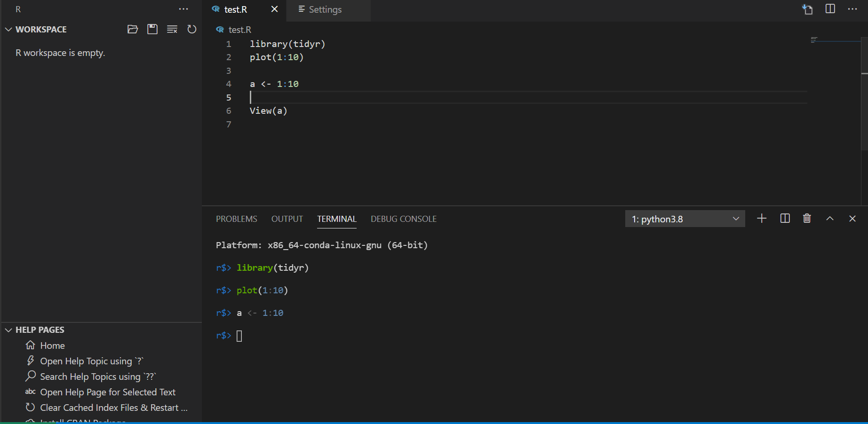The height and width of the screenshot is (424, 868).
Task: Click the Platform line in terminal
Action: pos(322,245)
